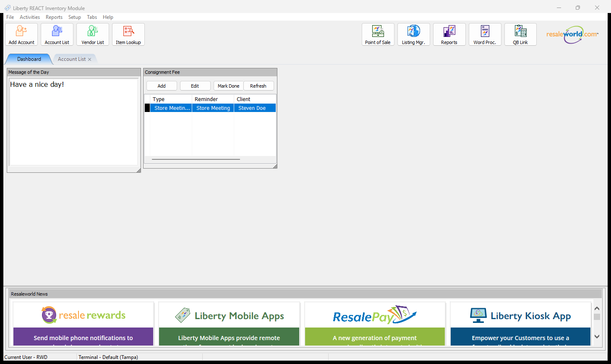This screenshot has height=364, width=611.
Task: Open the Liberty Kiosk App news card
Action: coord(520,324)
